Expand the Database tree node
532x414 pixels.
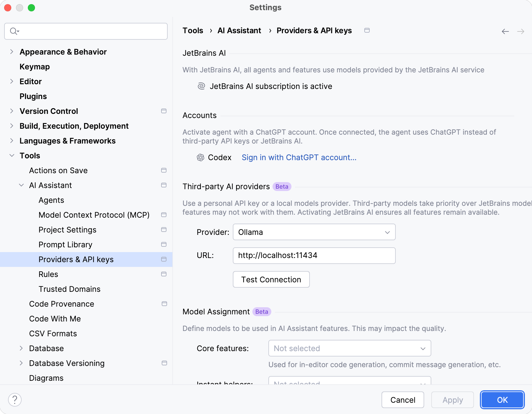click(x=21, y=348)
